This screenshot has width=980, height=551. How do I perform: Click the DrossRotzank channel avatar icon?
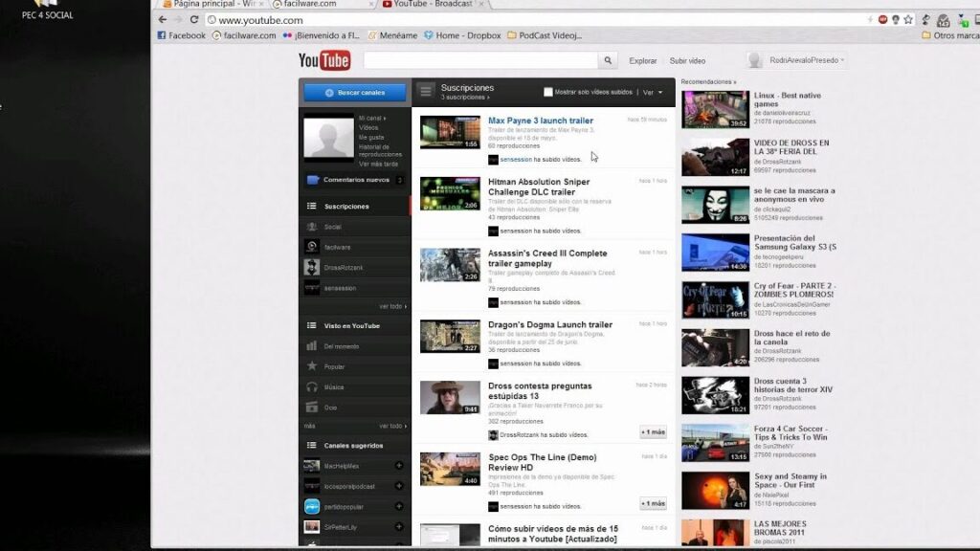point(311,268)
